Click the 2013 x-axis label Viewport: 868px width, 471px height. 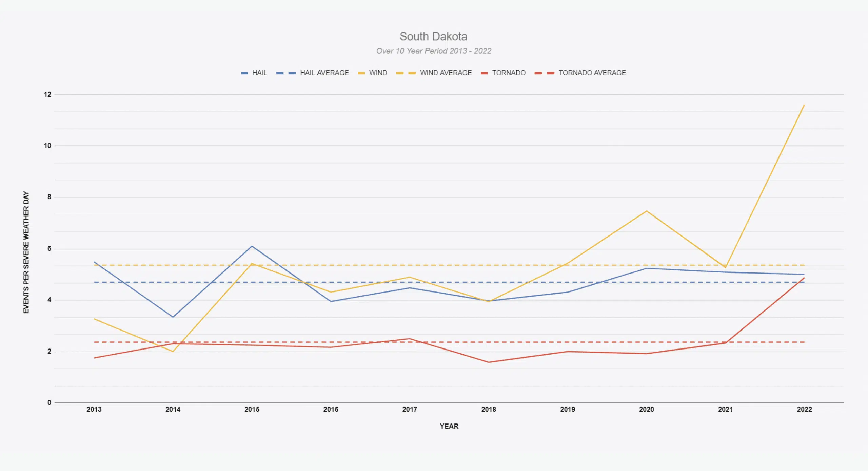[x=94, y=410]
